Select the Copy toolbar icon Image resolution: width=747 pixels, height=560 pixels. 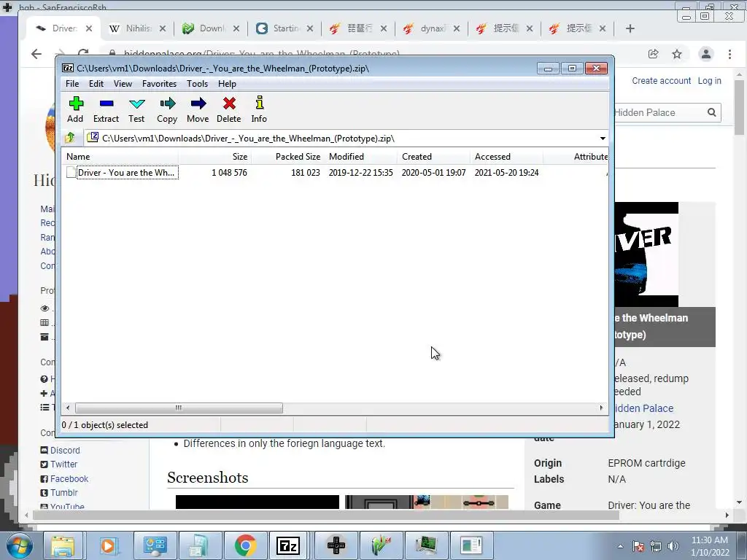click(167, 109)
